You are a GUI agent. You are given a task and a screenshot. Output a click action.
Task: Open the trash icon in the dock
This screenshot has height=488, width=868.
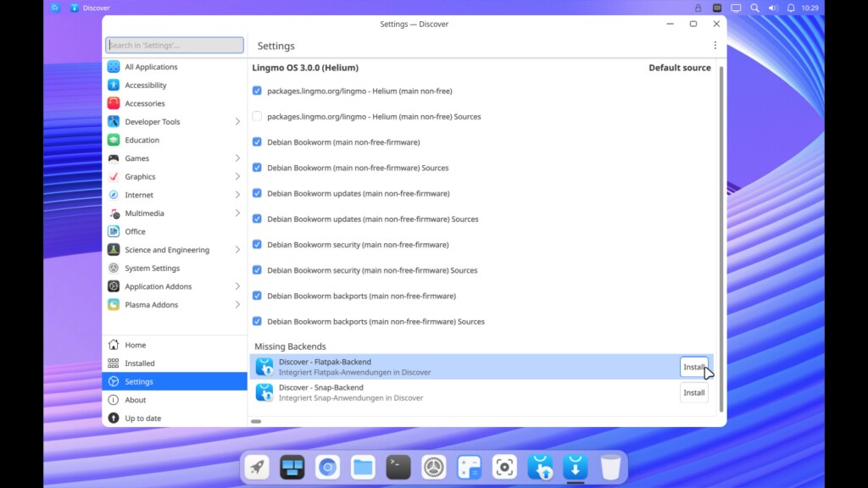click(x=610, y=467)
